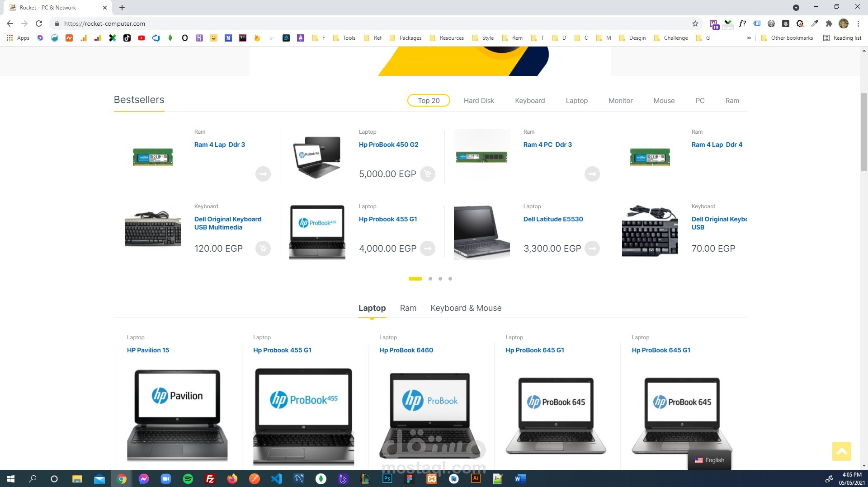Open the Windows Start menu

point(11,479)
